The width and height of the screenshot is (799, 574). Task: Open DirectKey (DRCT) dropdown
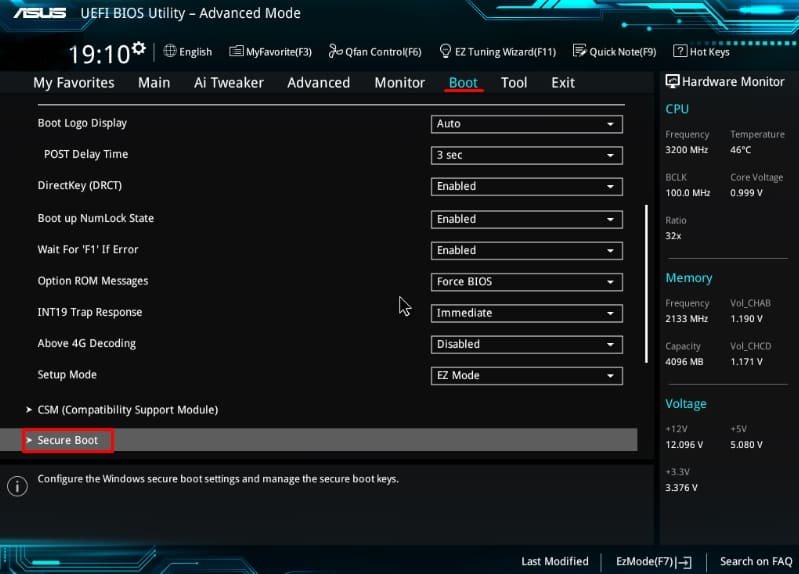[526, 187]
